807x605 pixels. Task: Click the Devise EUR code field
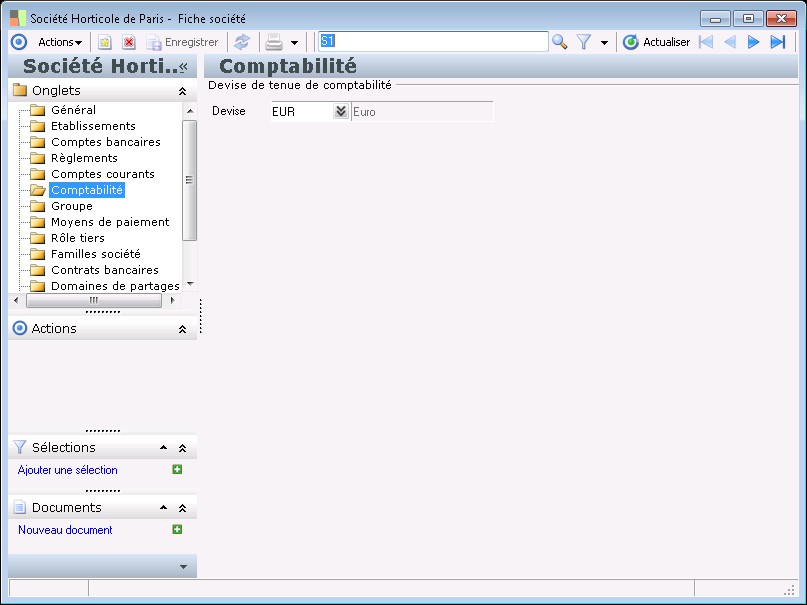[x=302, y=112]
